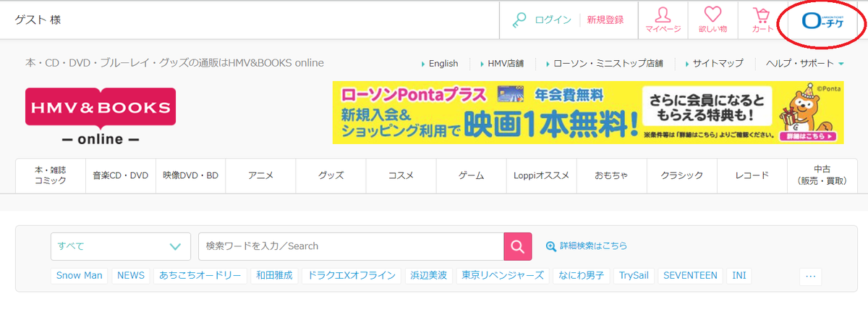Image resolution: width=868 pixels, height=336 pixels.
Task: Select the 和田雅成 keyword tag
Action: (273, 276)
